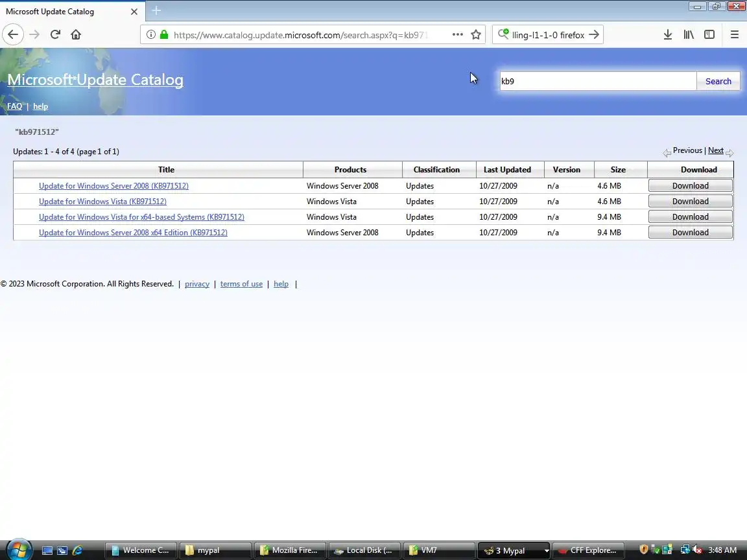
Task: Reload the current page
Action: coord(55,34)
